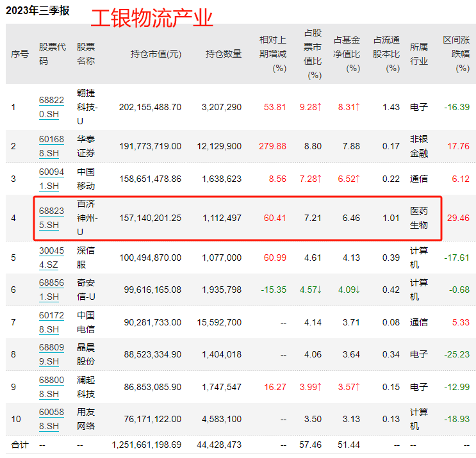Open stock code link 688235.SH
476x458 pixels.
pos(52,218)
